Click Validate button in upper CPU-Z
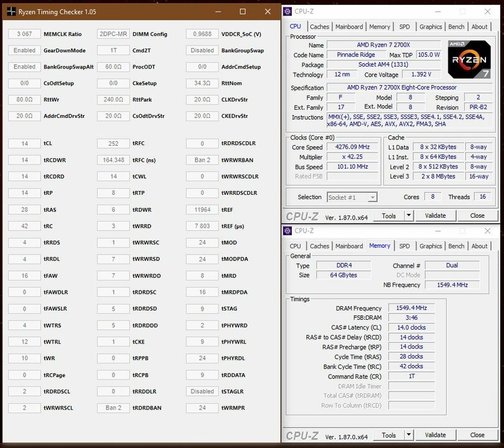504x448 pixels. coord(435,216)
